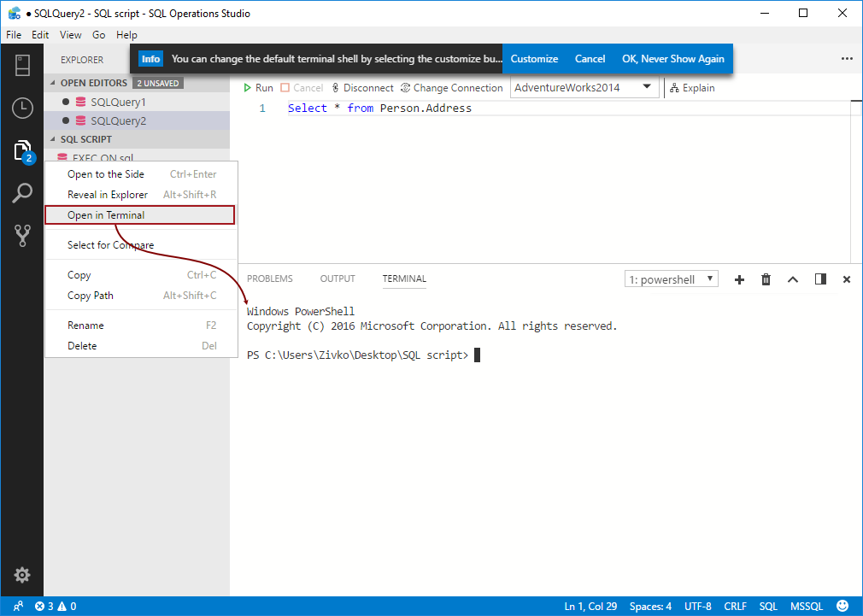Click the errors count icon in status bar

tap(39, 606)
